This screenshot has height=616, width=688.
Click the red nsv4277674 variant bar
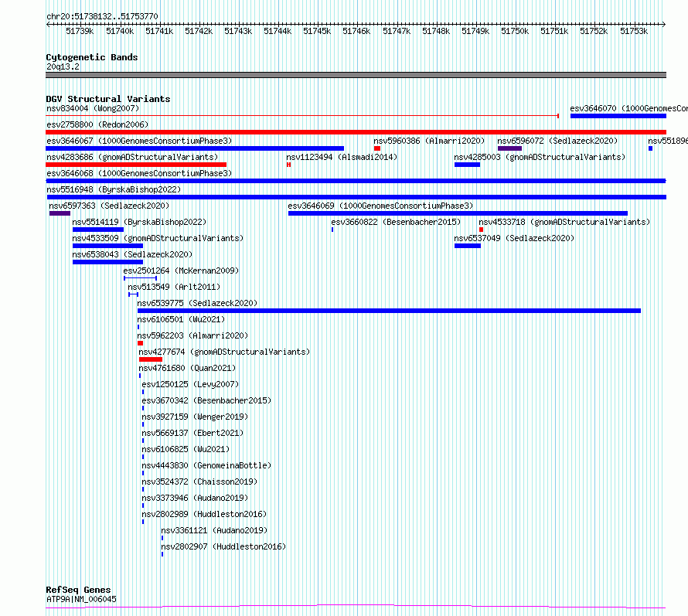click(151, 359)
